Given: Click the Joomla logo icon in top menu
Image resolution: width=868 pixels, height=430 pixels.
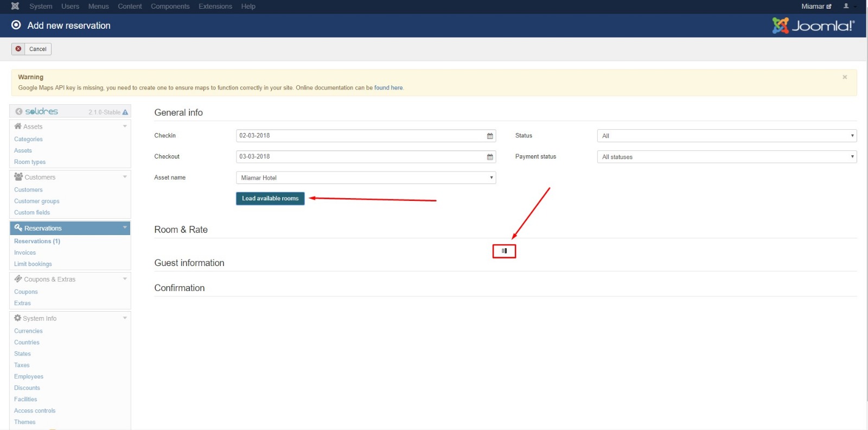Looking at the screenshot, I should [x=15, y=6].
